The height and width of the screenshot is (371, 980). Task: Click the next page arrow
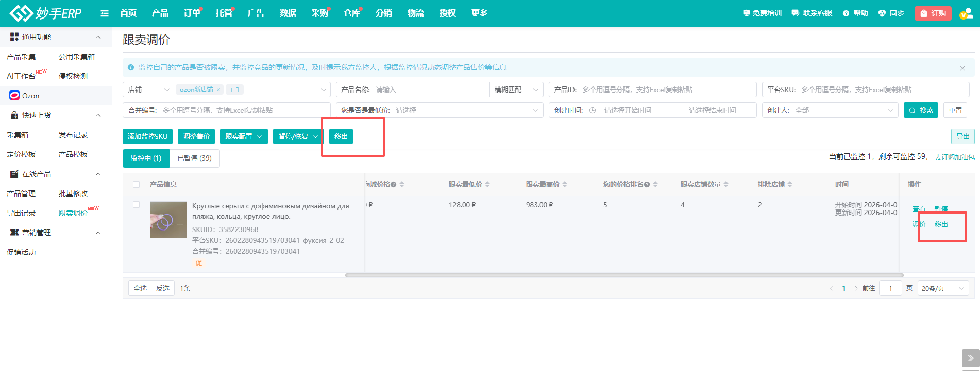point(856,288)
